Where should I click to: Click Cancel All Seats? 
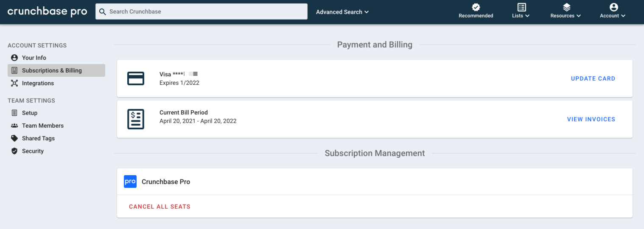point(160,207)
